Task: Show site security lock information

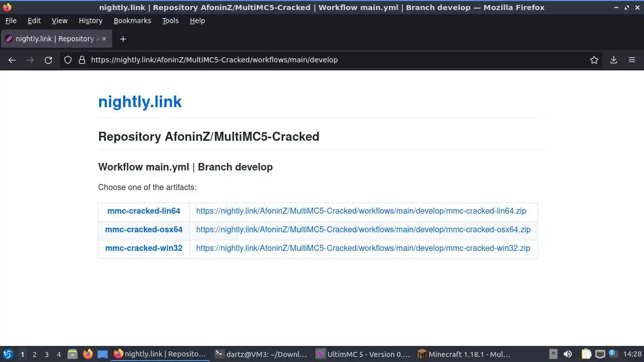Action: 82,60
